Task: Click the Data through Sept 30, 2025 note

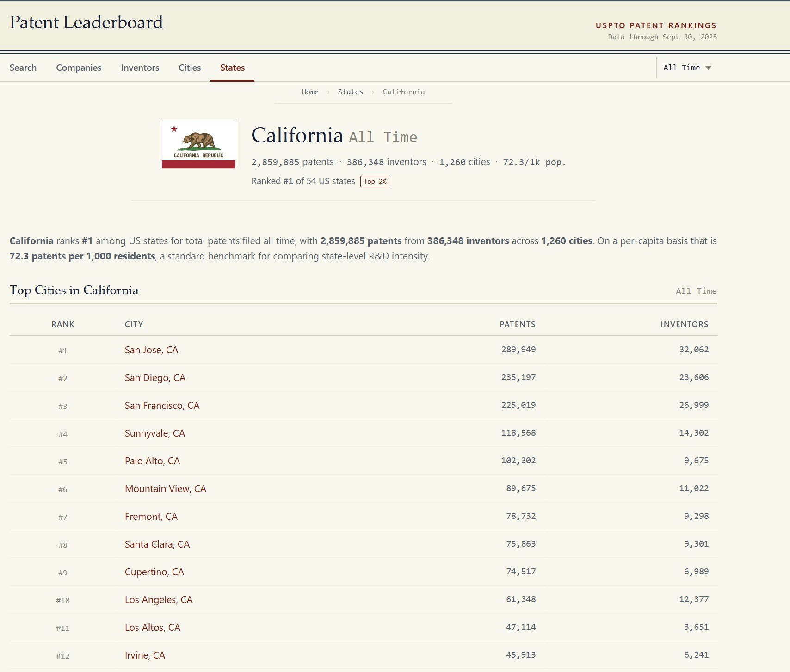Action: 662,37
